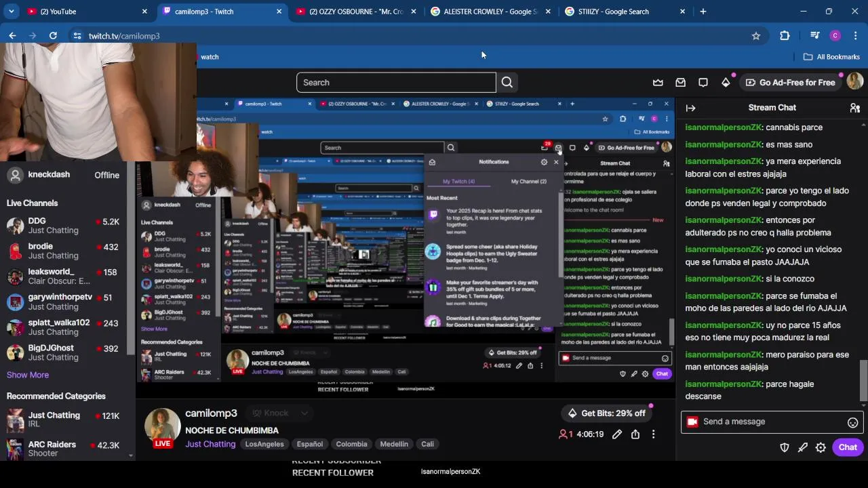Click the Cali tag
The image size is (868, 488).
427,444
